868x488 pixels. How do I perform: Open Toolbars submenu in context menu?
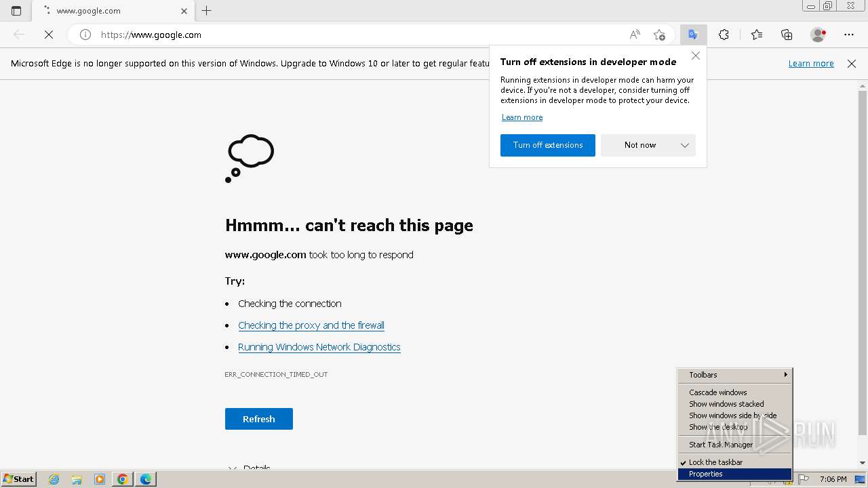(735, 375)
